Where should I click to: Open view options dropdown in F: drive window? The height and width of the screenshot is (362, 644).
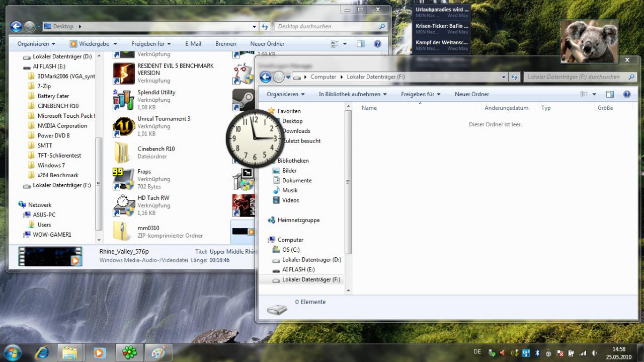point(594,94)
